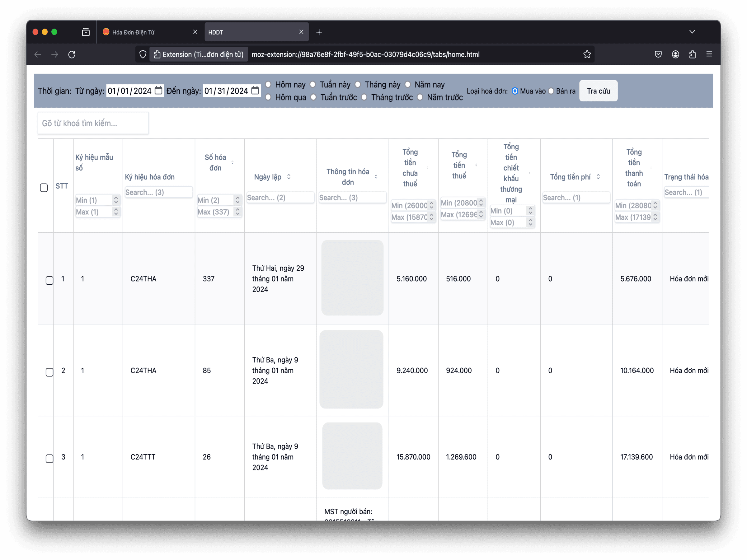Expand the list all tabs chevron
Screen dimensions: 747x560
[x=692, y=32]
